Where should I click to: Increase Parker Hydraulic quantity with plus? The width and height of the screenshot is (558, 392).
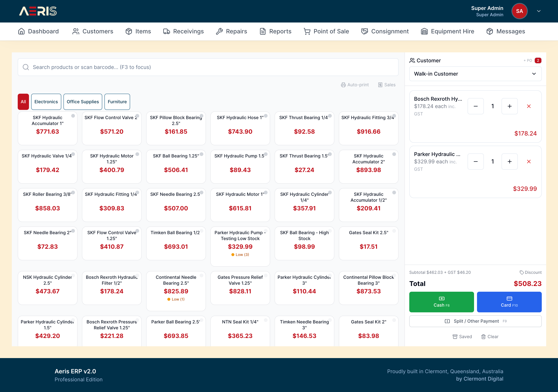point(509,162)
